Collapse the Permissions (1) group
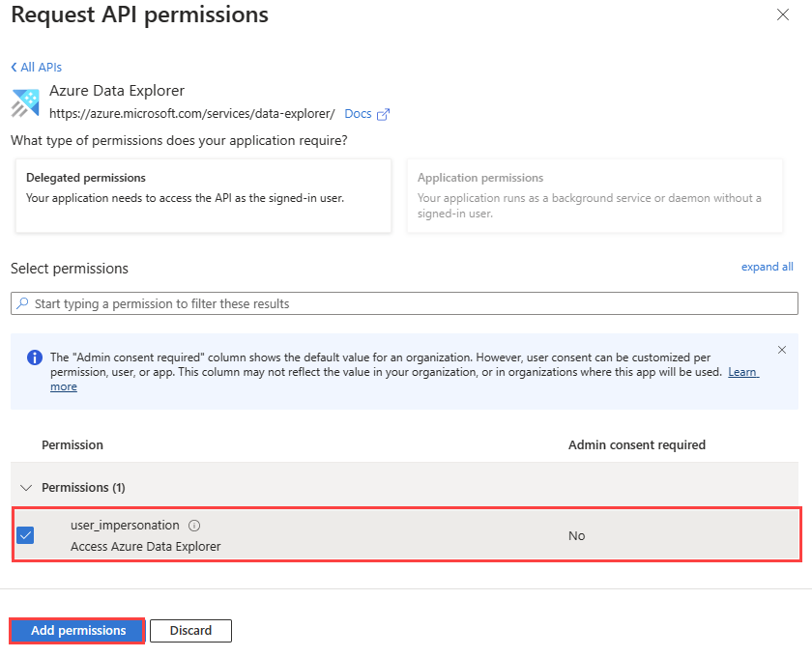This screenshot has width=812, height=657. (x=25, y=487)
